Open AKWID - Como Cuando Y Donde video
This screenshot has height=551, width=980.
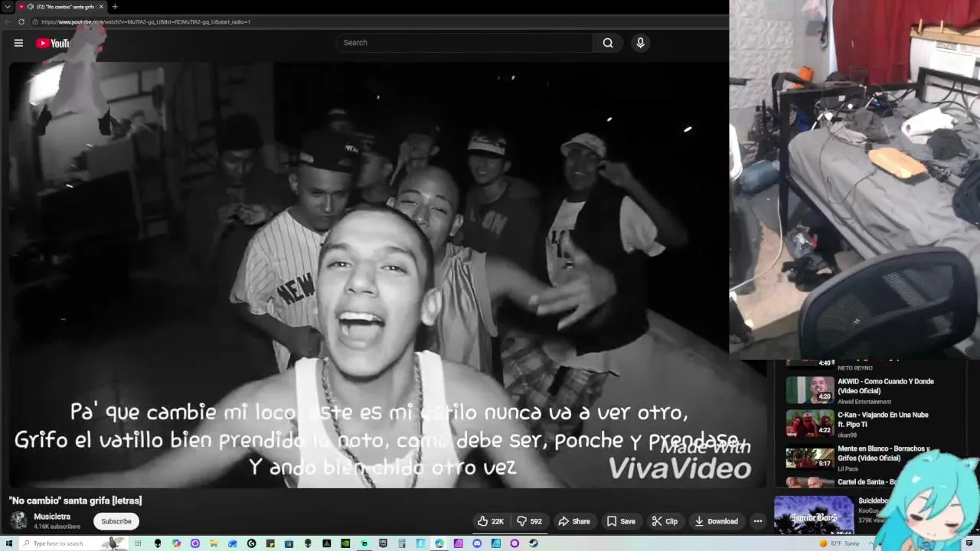[885, 386]
